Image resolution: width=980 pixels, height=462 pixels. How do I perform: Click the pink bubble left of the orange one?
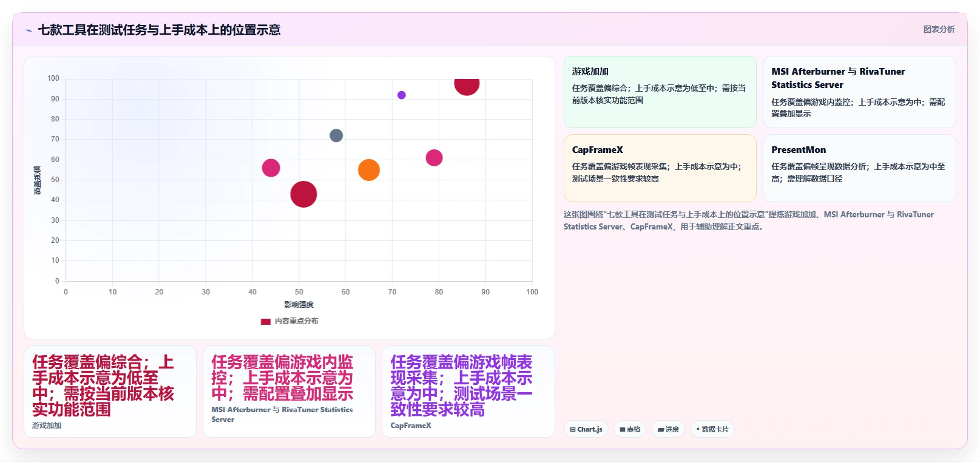[x=271, y=168]
